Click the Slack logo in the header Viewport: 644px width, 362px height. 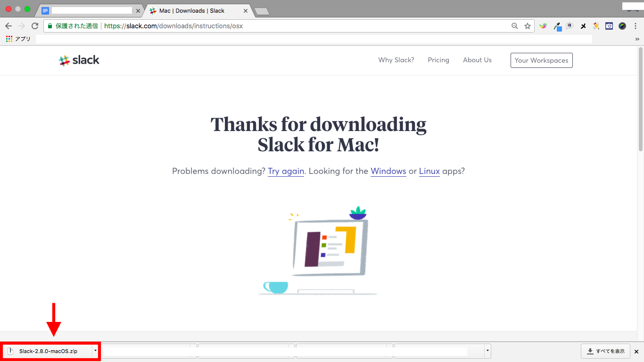coord(79,60)
